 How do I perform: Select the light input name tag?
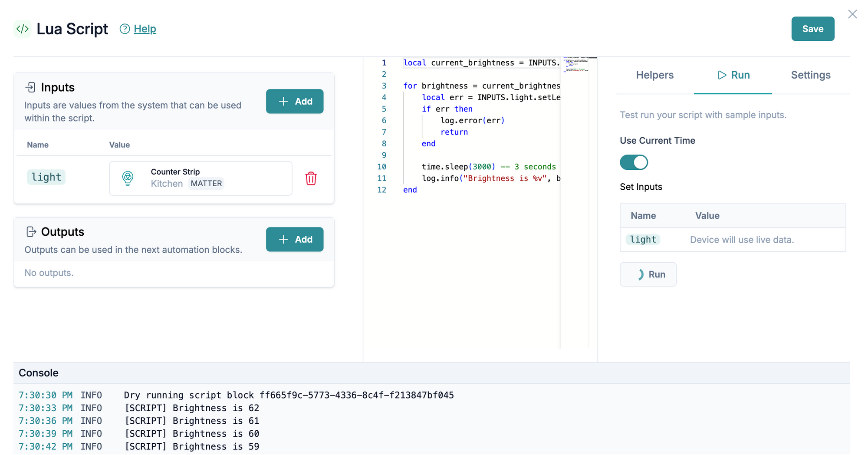(46, 177)
